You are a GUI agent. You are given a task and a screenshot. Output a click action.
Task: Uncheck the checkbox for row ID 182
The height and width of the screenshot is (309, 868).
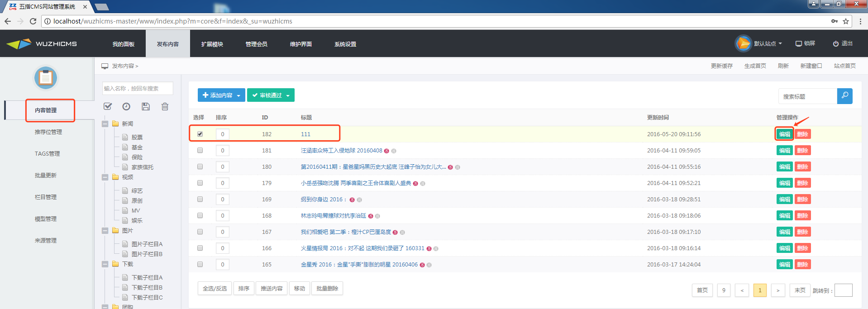[200, 134]
